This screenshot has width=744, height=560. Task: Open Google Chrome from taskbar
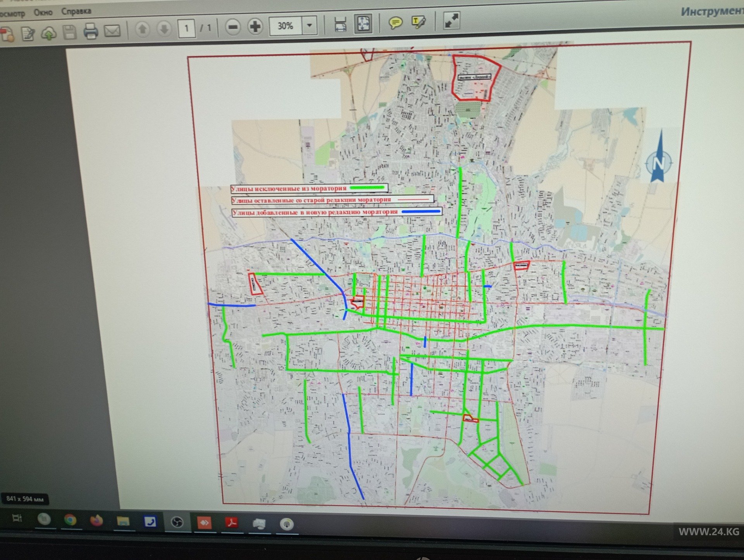[x=70, y=520]
